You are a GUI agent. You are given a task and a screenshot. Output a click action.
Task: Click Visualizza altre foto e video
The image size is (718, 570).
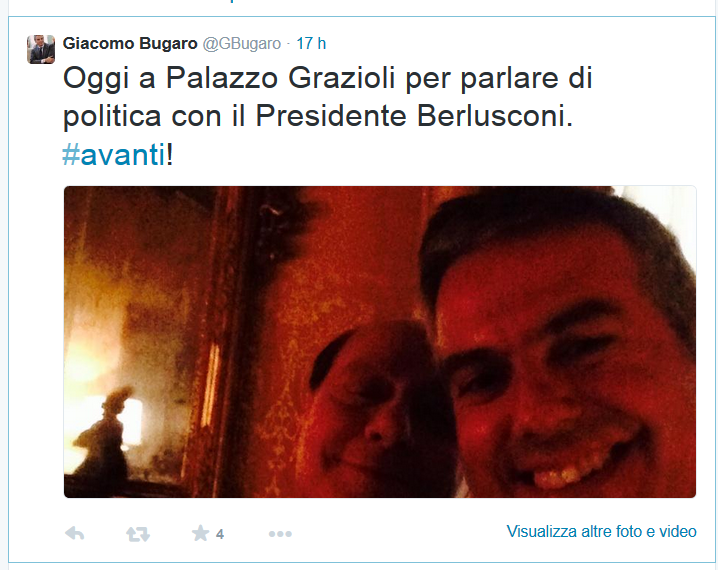coord(601,532)
